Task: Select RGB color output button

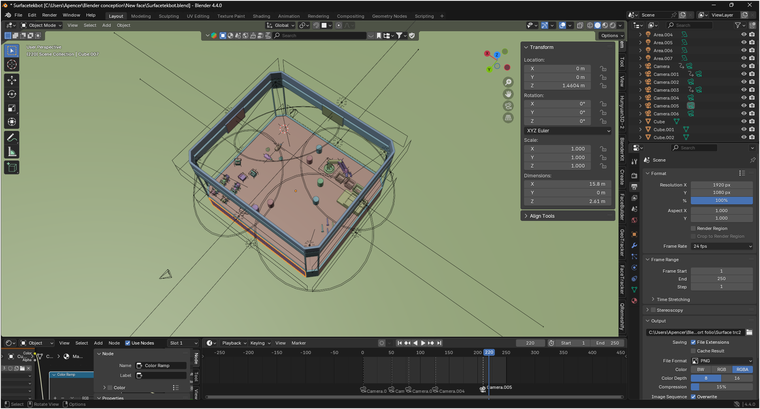Action: pyautogui.click(x=721, y=369)
